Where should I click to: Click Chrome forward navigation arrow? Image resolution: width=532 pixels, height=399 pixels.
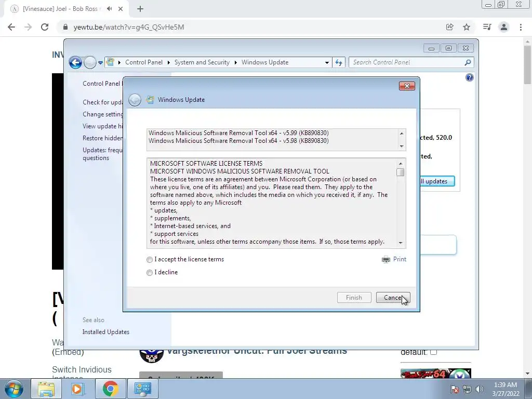(28, 27)
